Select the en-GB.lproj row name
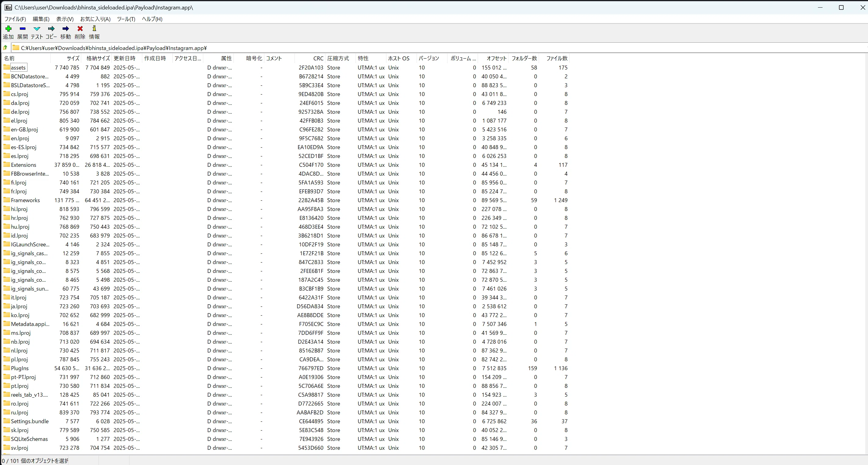Screen dimensions: 868x465 [24, 129]
